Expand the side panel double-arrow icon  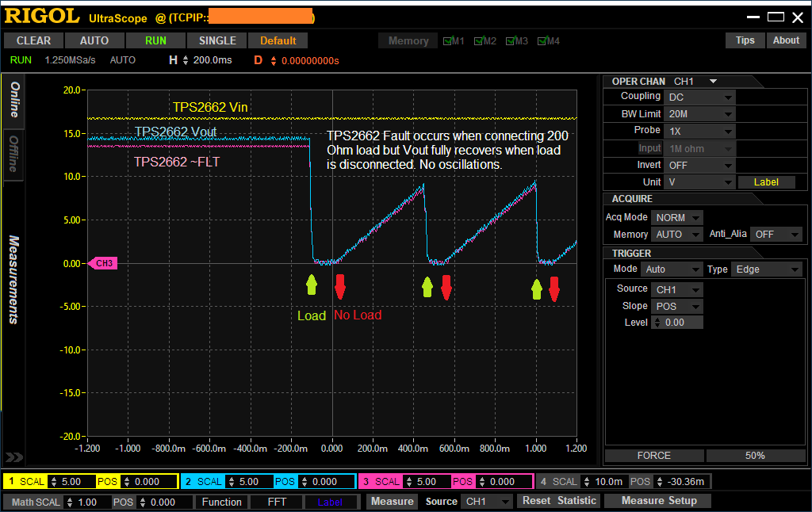coord(14,457)
